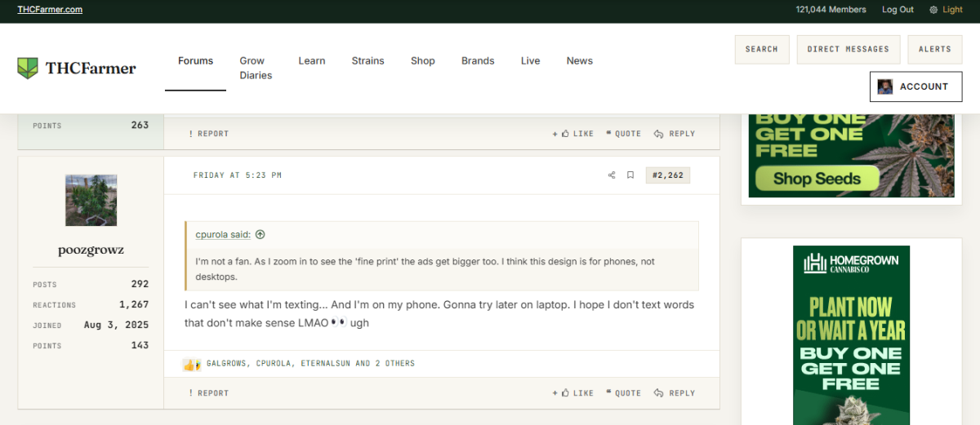Viewport: 980px width, 425px height.
Task: View the 121,044 Members list
Action: [831, 10]
